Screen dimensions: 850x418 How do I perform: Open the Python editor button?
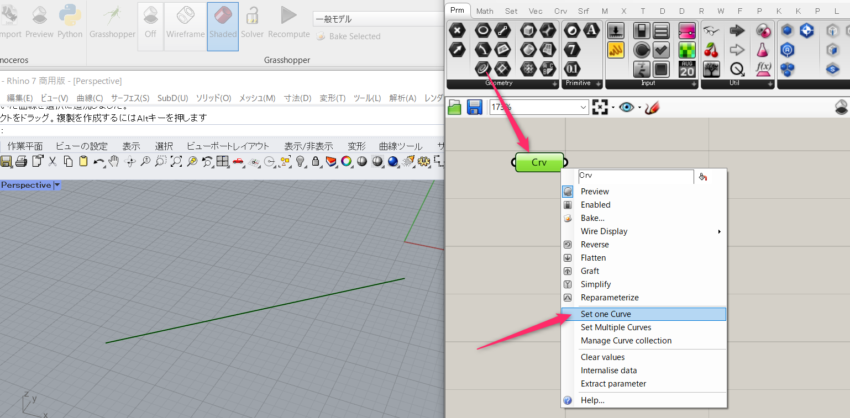tap(70, 21)
